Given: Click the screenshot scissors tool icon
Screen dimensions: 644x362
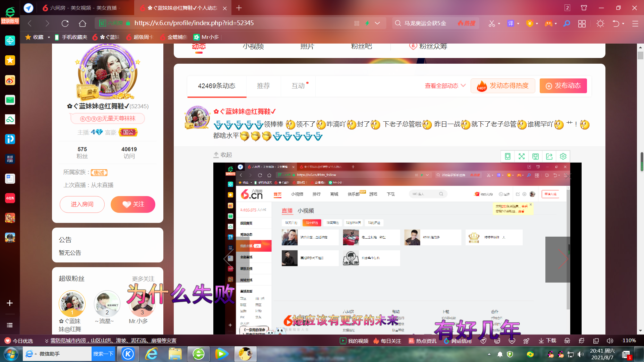Looking at the screenshot, I should (491, 23).
